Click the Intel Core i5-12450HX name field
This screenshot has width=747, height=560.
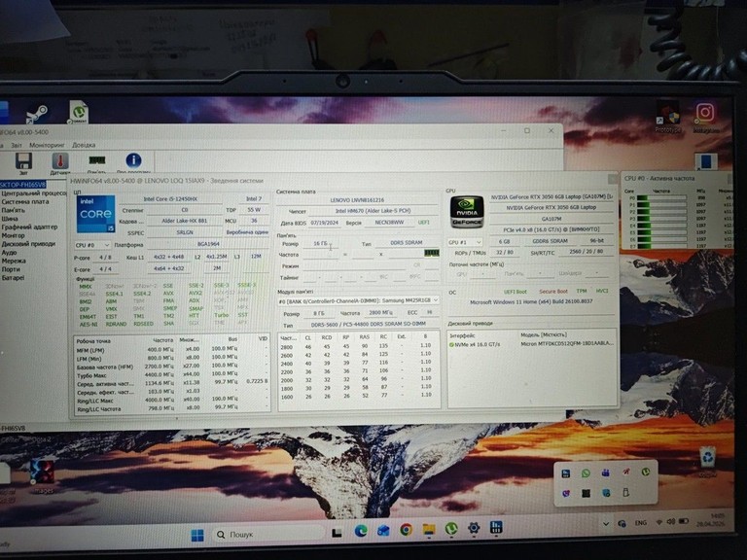click(170, 199)
